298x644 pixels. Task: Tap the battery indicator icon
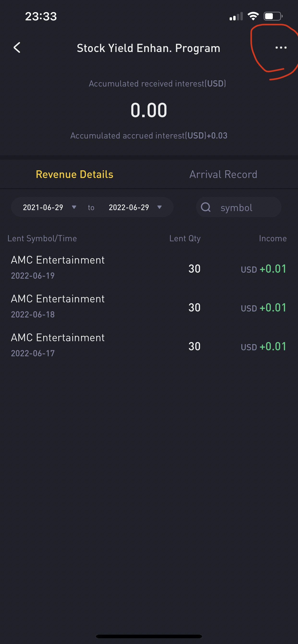273,16
